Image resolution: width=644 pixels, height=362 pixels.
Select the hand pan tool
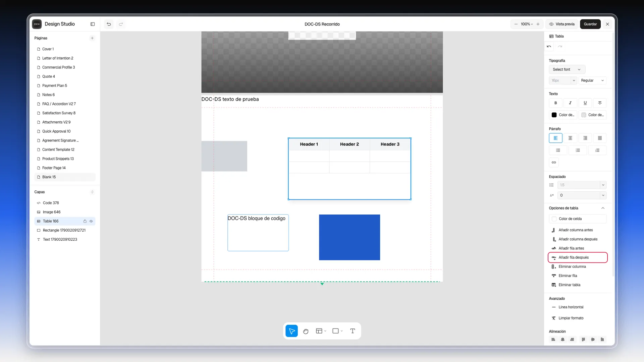(306, 331)
